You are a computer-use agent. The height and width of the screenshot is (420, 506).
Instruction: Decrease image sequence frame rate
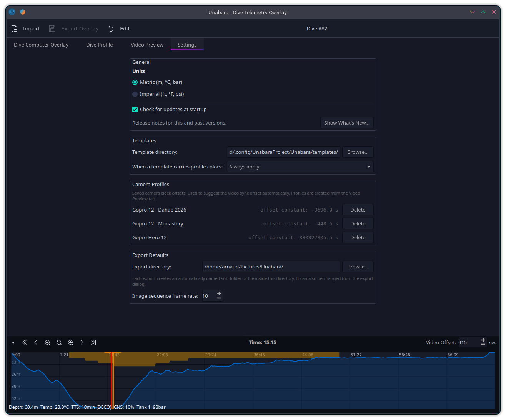point(219,298)
